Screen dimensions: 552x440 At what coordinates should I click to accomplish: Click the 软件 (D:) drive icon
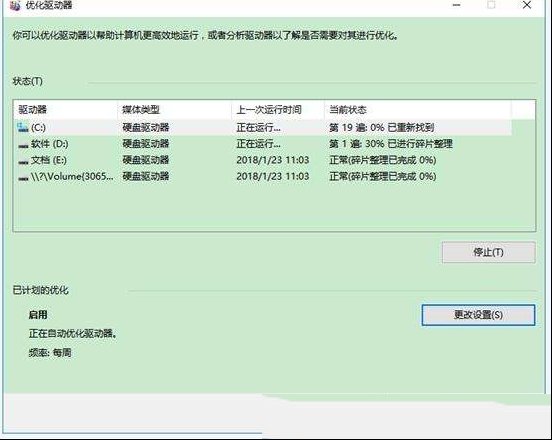tap(23, 145)
